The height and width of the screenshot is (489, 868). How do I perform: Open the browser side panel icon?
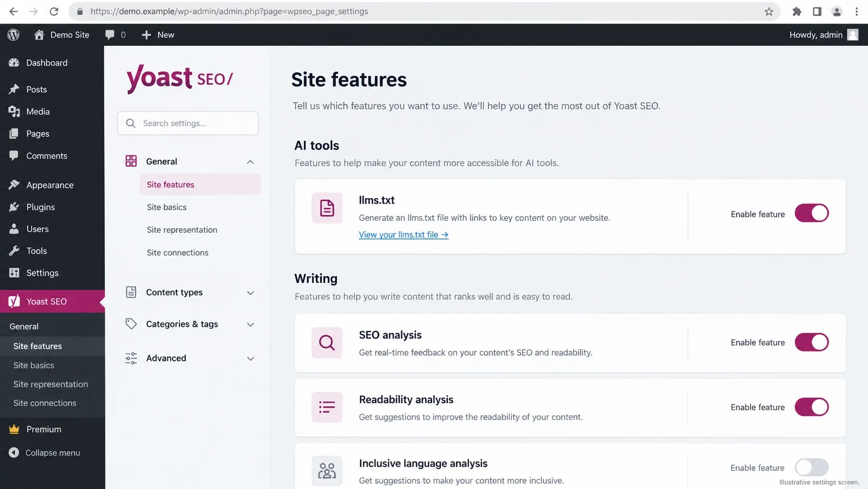pyautogui.click(x=817, y=11)
